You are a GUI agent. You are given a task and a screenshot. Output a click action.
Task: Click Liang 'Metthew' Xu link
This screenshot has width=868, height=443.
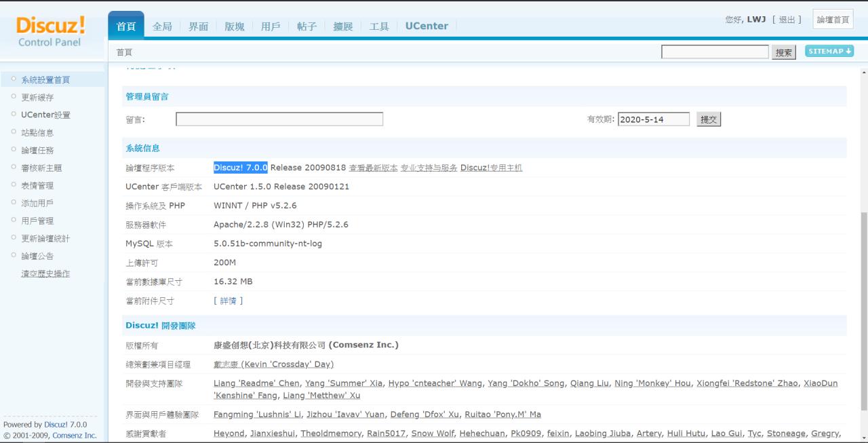point(321,396)
